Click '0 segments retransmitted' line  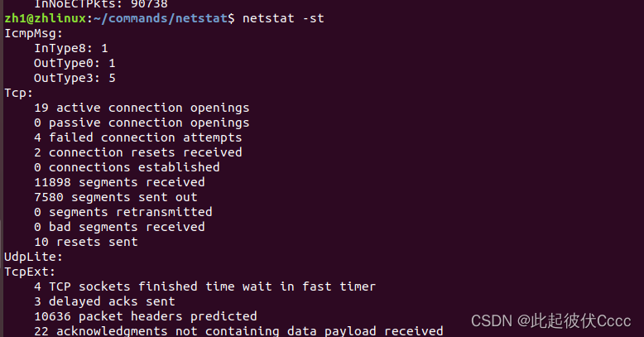coord(123,212)
